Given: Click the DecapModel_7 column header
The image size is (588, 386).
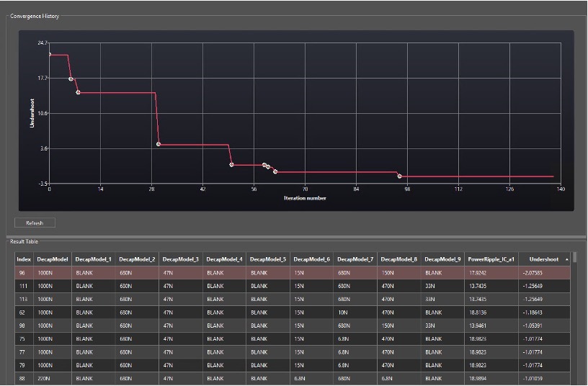Looking at the screenshot, I should pos(355,259).
